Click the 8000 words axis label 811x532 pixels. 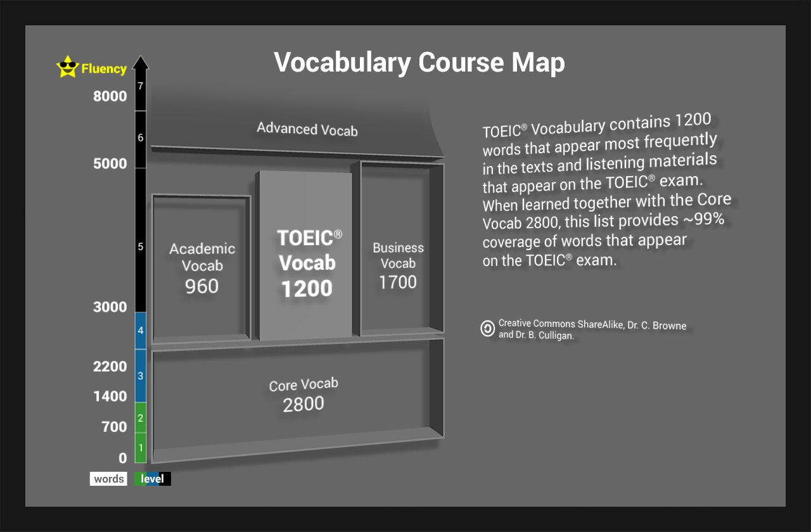(110, 98)
